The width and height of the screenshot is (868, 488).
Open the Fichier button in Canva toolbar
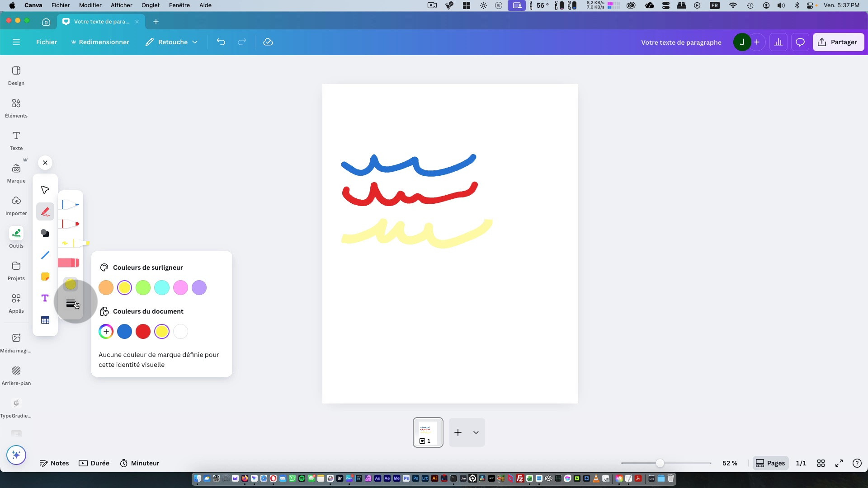pyautogui.click(x=47, y=42)
